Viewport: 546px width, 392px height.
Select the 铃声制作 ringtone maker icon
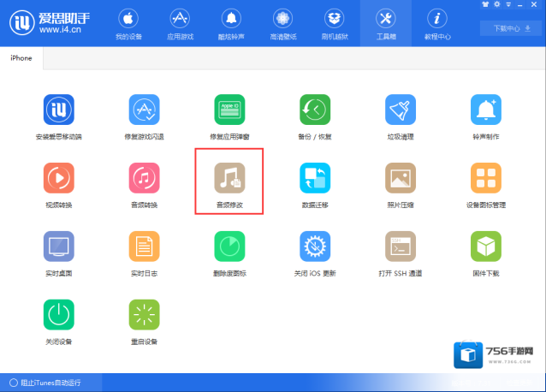point(486,110)
